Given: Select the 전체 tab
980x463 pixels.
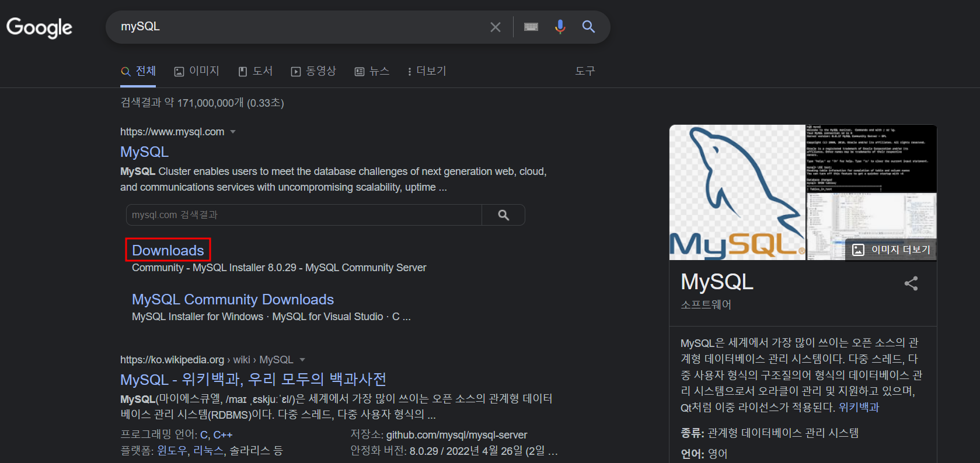Looking at the screenshot, I should click(x=138, y=71).
